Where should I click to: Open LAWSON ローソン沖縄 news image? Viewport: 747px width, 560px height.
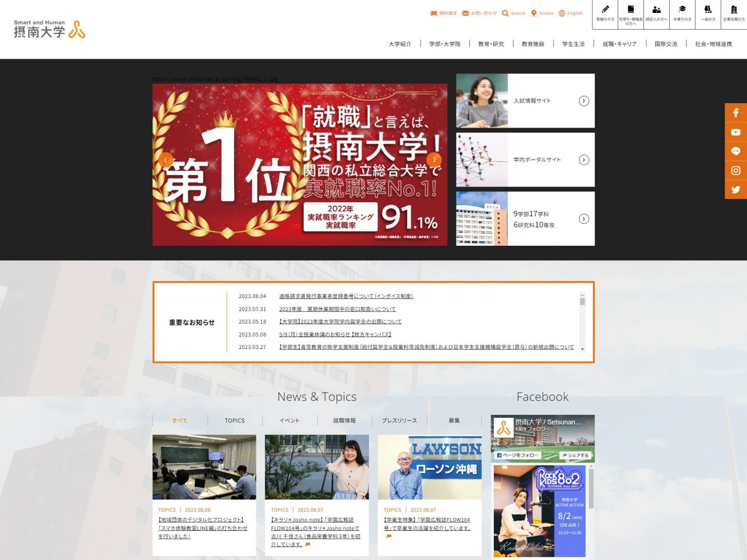point(429,467)
